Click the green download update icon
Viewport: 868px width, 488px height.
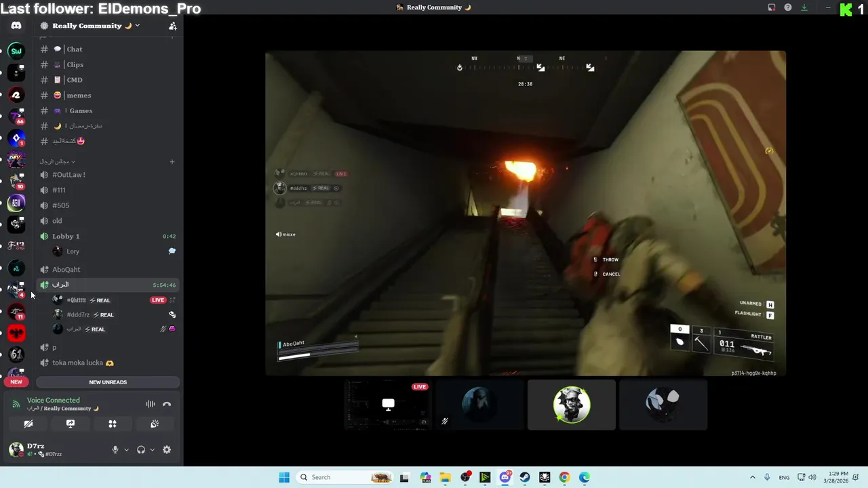tap(804, 7)
